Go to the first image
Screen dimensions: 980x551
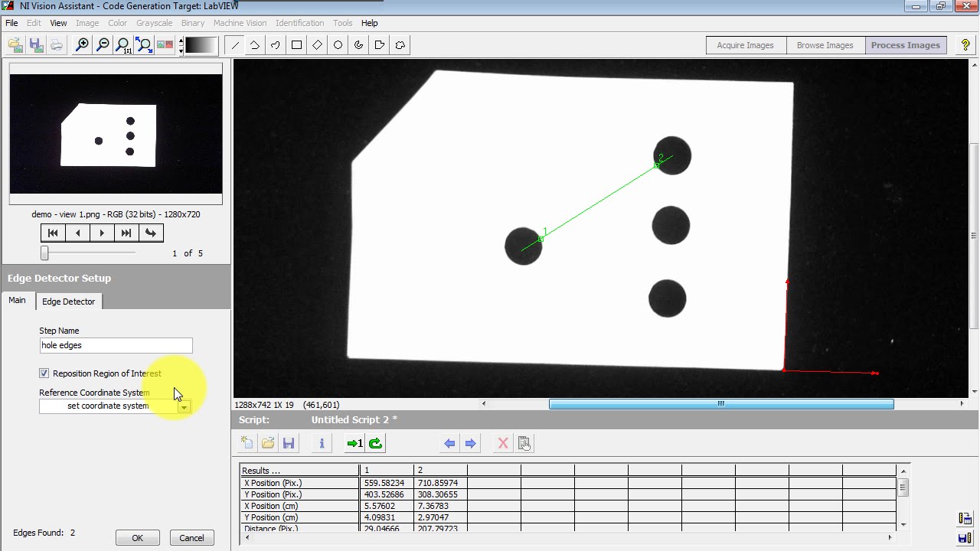(x=53, y=233)
